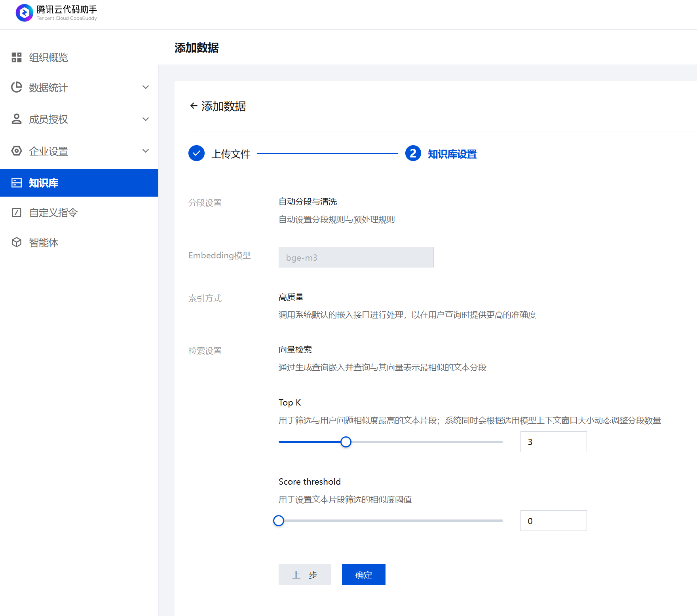
Task: Open the 智能体 menu item
Action: click(44, 242)
